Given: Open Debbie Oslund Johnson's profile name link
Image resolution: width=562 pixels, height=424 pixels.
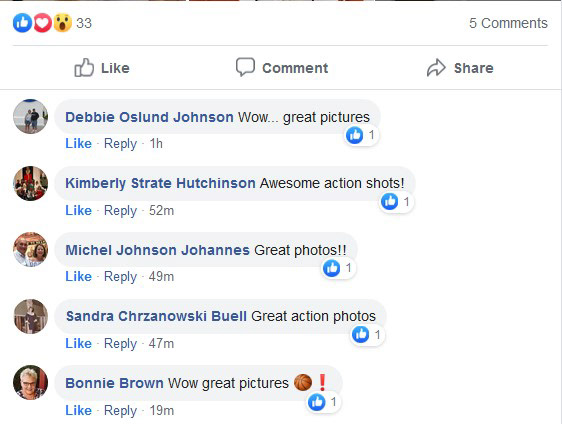Looking at the screenshot, I should (149, 117).
